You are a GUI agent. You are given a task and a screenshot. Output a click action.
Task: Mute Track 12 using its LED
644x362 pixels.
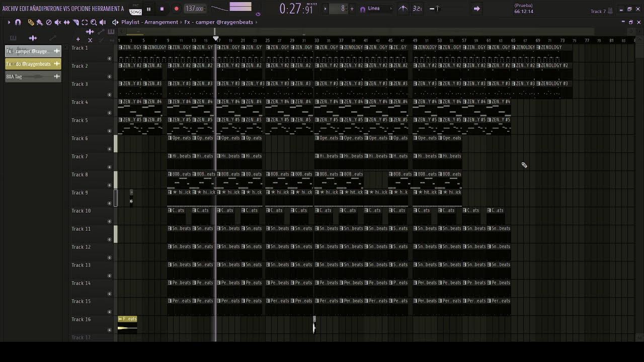point(109,257)
